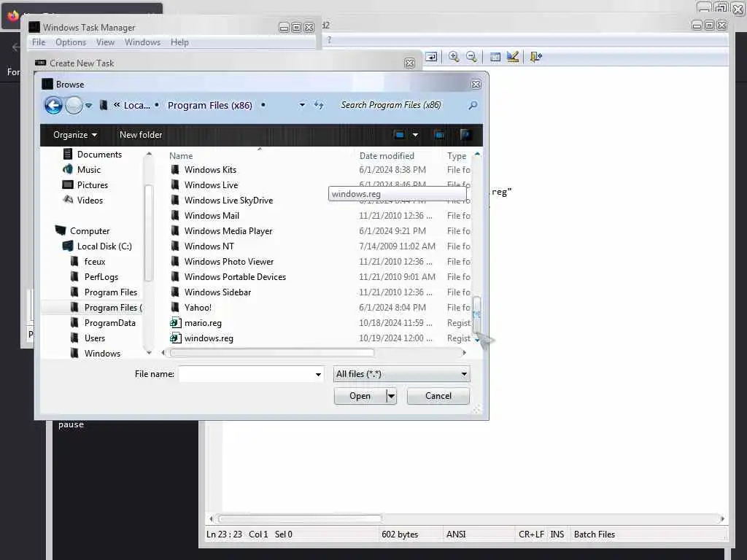Select fceux folder in tree
The height and width of the screenshot is (560, 747).
click(x=95, y=262)
